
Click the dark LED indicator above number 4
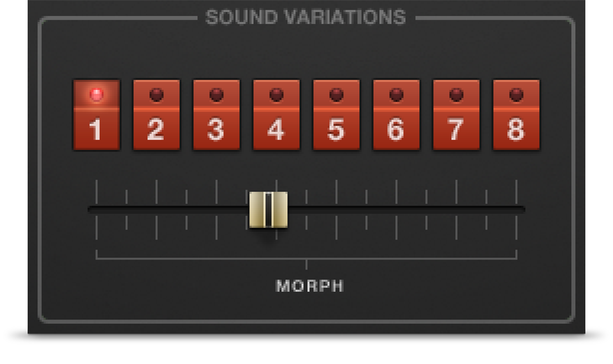[x=276, y=95]
